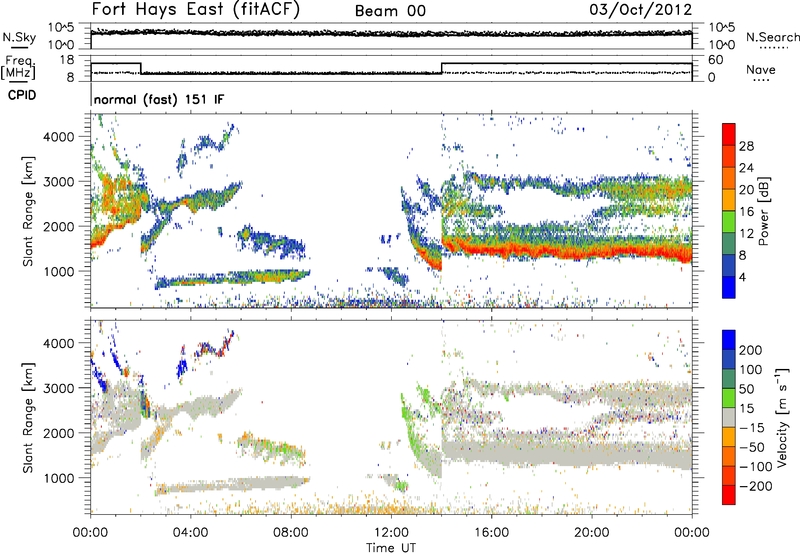Click the '1000' tick on velocity panel
Screen dimensions: 800x554
click(59, 478)
